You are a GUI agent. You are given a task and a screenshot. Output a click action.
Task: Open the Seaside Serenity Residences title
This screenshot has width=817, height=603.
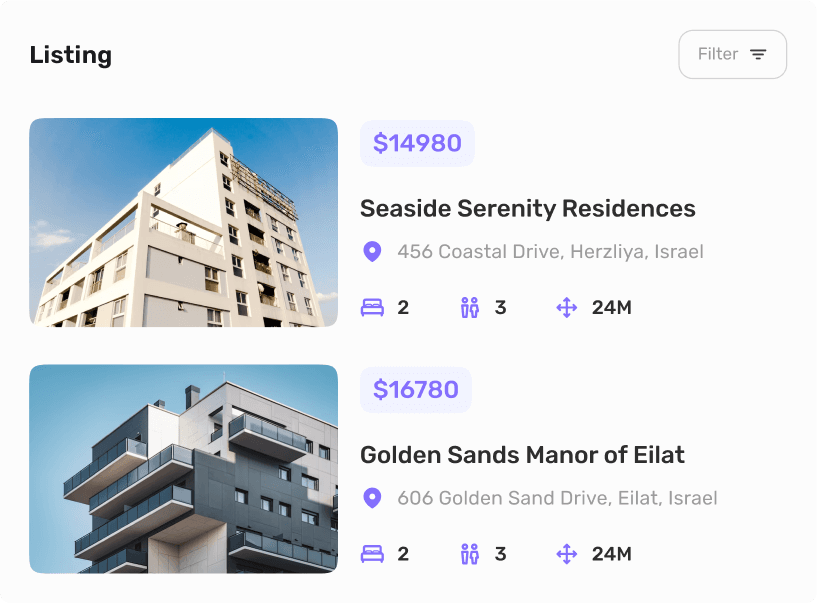point(527,209)
